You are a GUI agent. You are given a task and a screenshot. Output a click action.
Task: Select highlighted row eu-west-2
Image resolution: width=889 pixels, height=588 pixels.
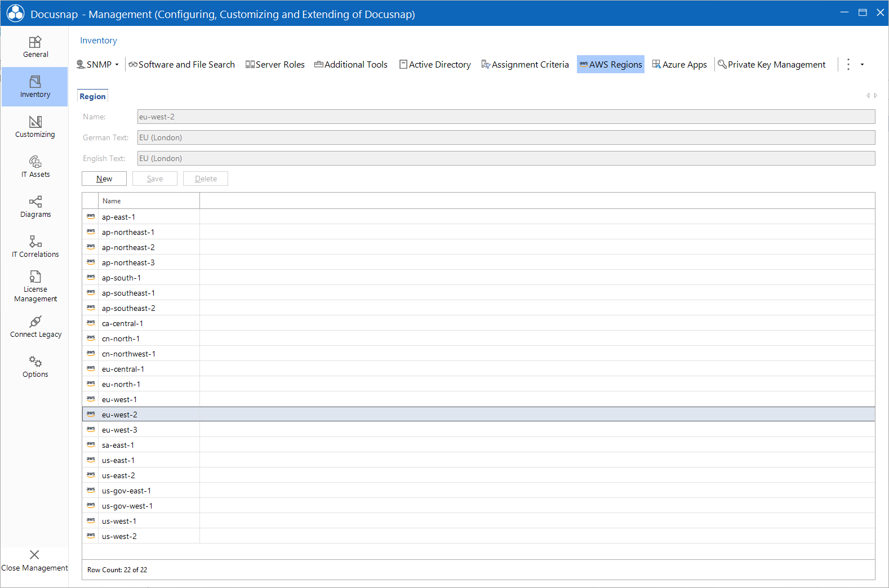pos(478,415)
